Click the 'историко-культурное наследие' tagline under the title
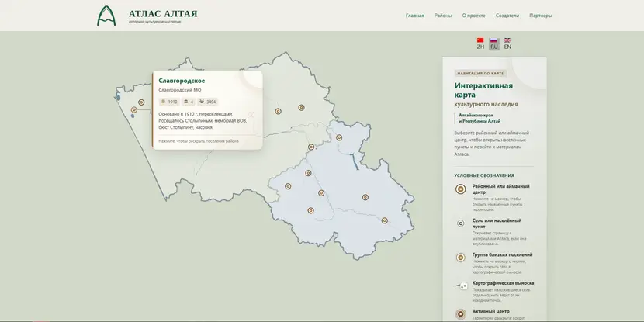 tap(154, 22)
